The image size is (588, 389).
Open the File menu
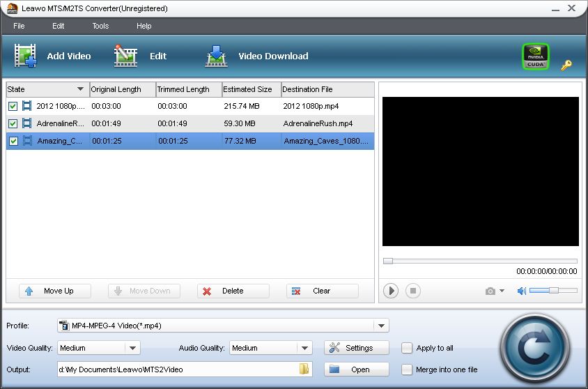19,26
